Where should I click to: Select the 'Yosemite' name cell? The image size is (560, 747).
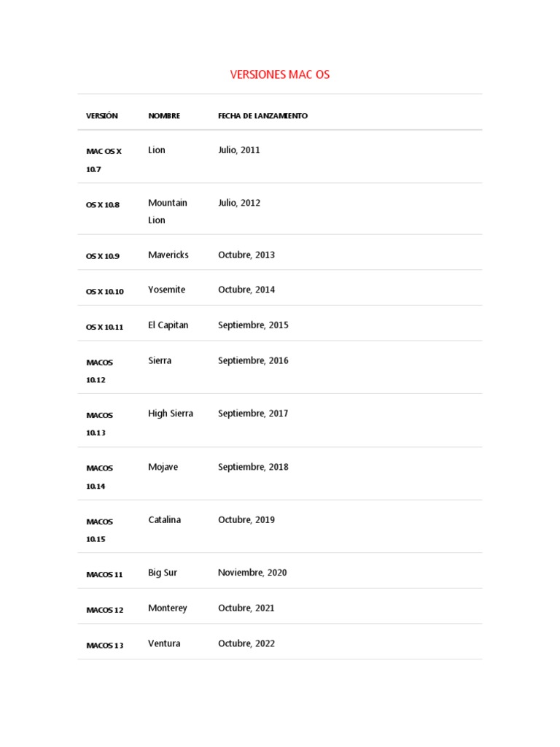[x=167, y=290]
